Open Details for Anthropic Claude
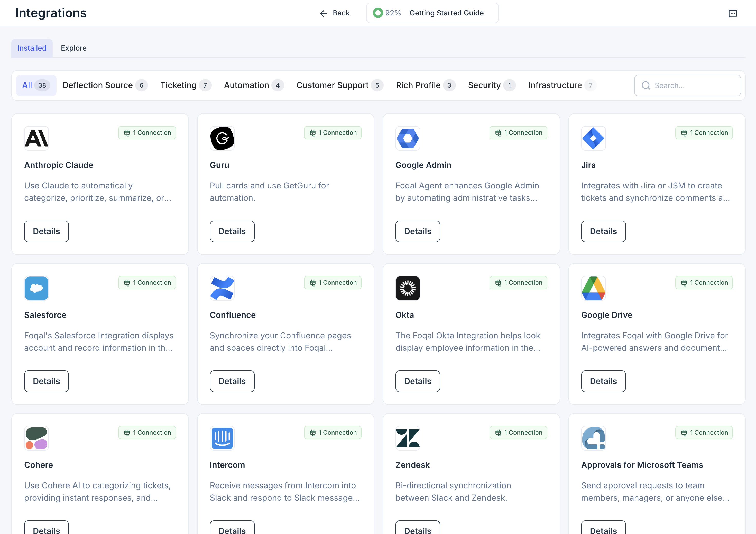756x534 pixels. (x=47, y=231)
